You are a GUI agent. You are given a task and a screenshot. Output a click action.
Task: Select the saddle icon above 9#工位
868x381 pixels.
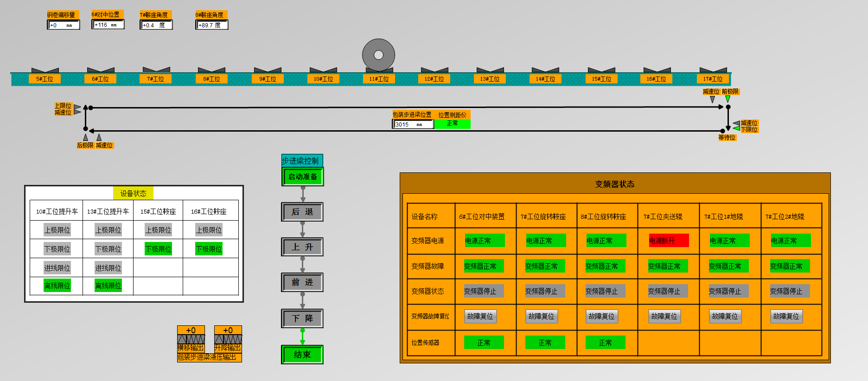pos(268,70)
